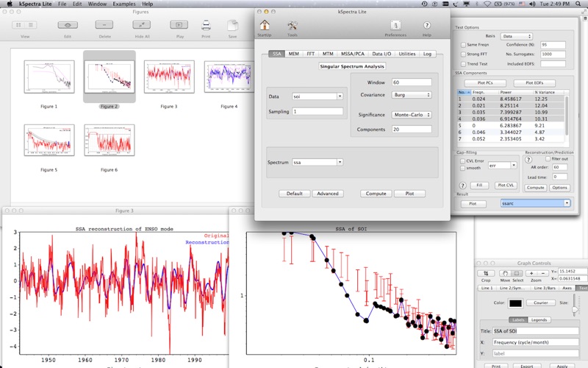Viewport: 588px width, 368px height.
Task: Select the Move hand tool in Graph Controls
Action: point(505,273)
